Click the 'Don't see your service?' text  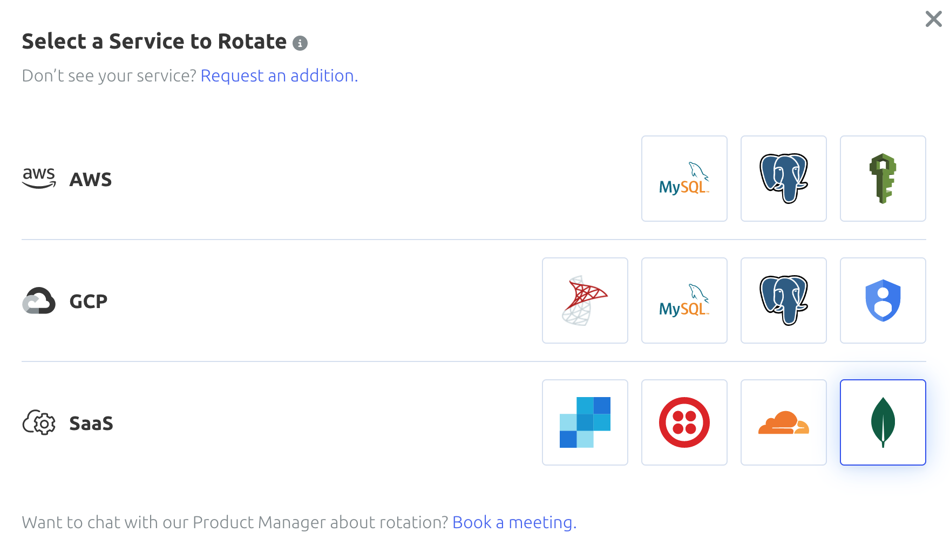(x=109, y=76)
